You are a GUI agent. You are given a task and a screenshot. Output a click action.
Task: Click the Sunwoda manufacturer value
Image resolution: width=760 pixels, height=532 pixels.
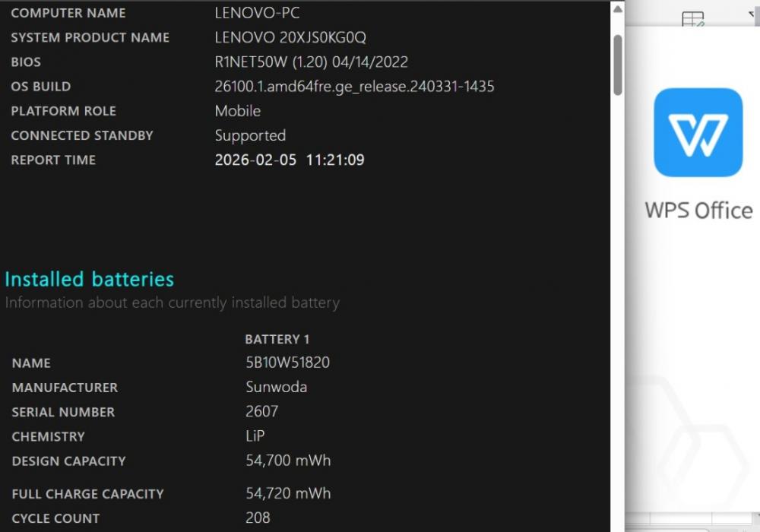coord(277,387)
